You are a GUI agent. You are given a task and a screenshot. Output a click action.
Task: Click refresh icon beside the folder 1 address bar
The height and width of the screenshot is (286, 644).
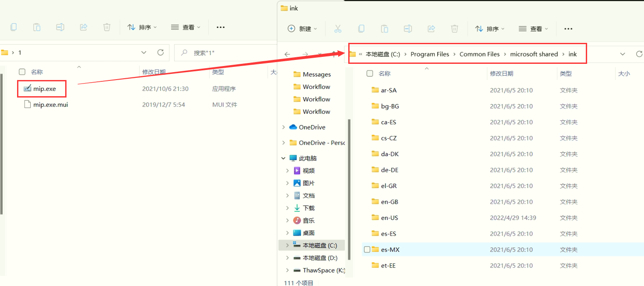[x=161, y=52]
